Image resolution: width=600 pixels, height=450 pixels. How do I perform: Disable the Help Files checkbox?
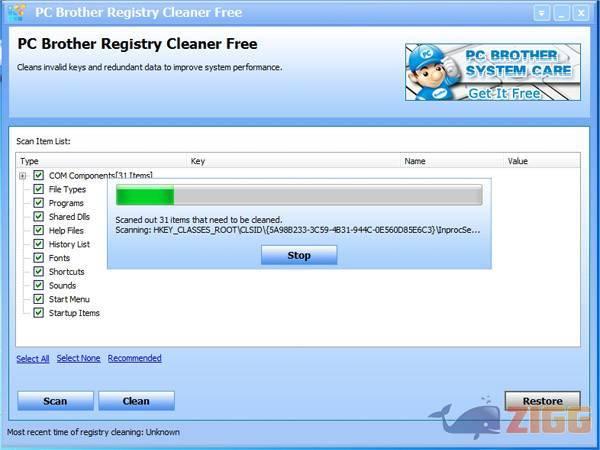pyautogui.click(x=38, y=230)
